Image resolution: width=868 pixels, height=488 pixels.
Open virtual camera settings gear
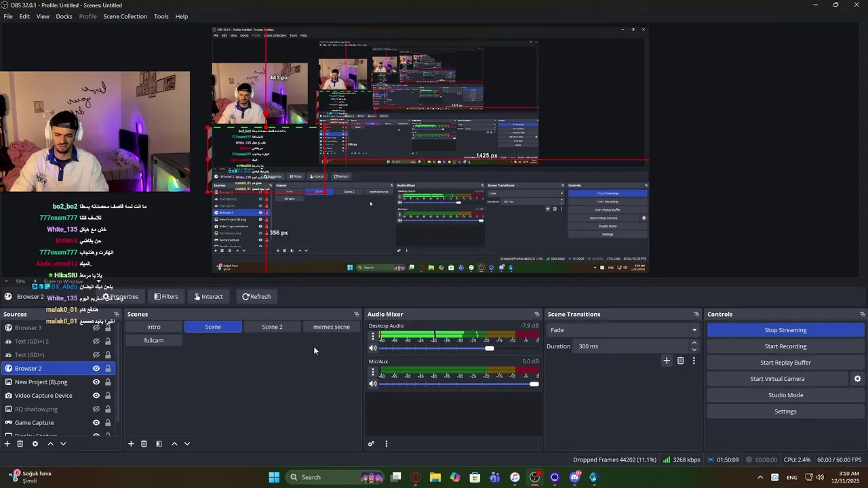point(857,379)
